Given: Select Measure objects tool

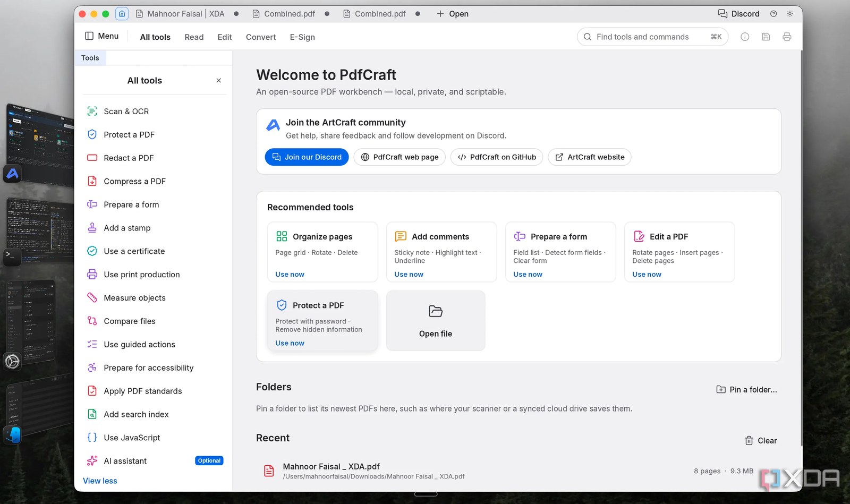Looking at the screenshot, I should click(155, 298).
